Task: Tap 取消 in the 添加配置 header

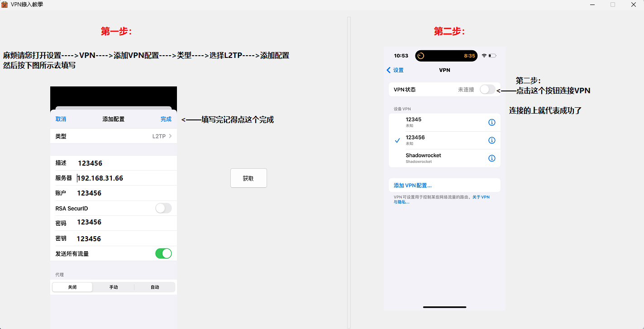Action: click(x=61, y=119)
